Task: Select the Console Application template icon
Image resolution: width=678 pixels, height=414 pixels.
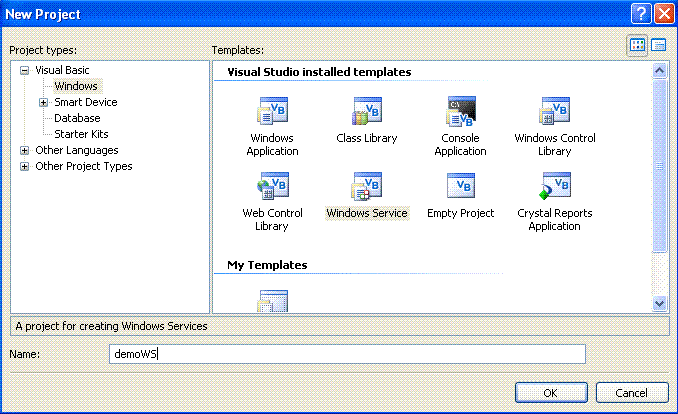Action: pyautogui.click(x=461, y=111)
